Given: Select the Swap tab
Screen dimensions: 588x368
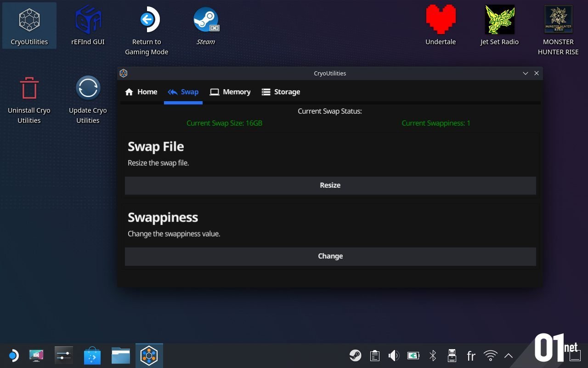Looking at the screenshot, I should coord(183,92).
